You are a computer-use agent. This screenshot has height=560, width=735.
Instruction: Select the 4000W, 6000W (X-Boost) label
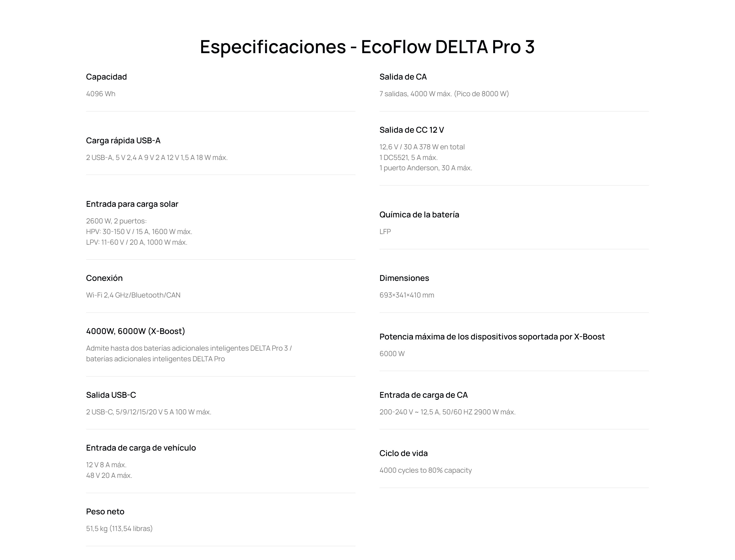(135, 331)
